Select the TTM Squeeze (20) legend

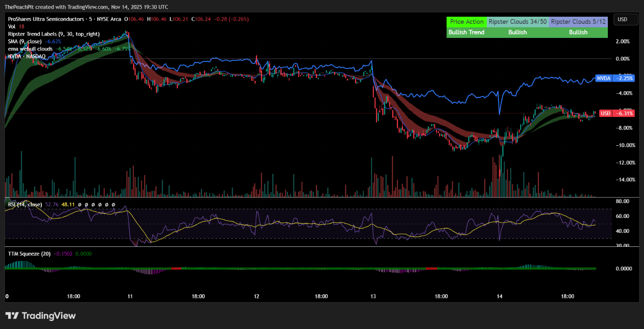pyautogui.click(x=29, y=254)
